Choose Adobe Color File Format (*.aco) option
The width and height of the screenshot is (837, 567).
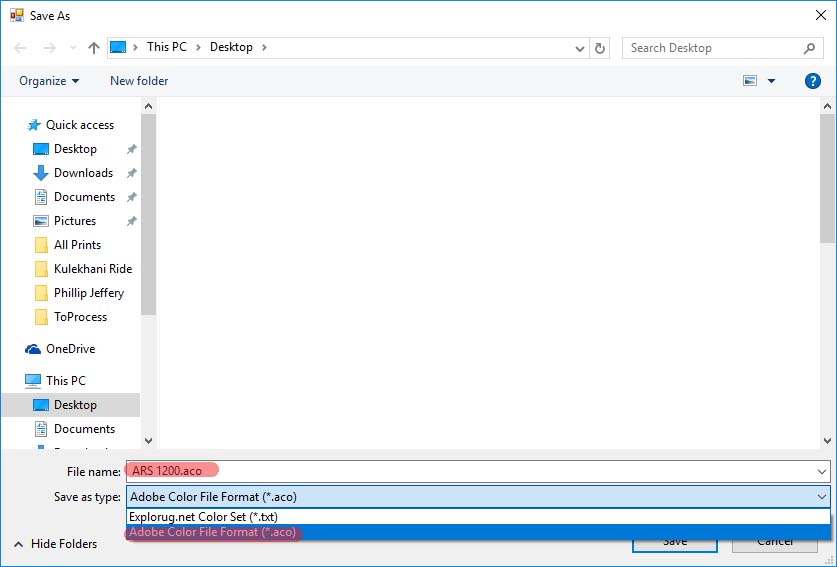213,532
